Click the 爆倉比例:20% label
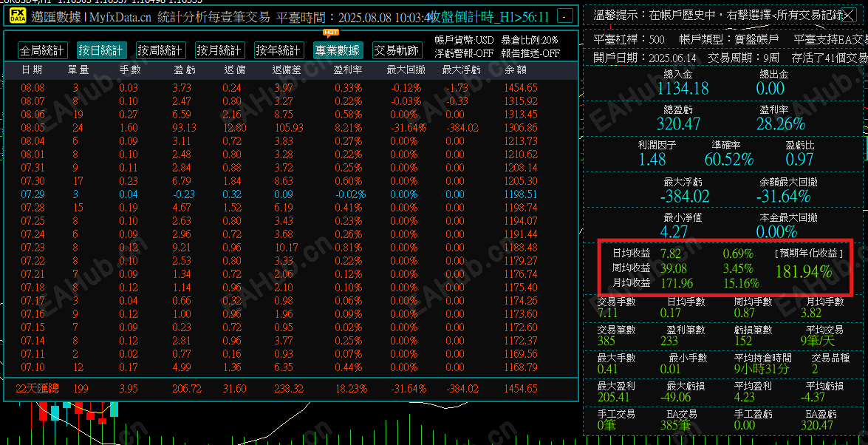Viewport: 868px width, 445px height. coord(530,40)
